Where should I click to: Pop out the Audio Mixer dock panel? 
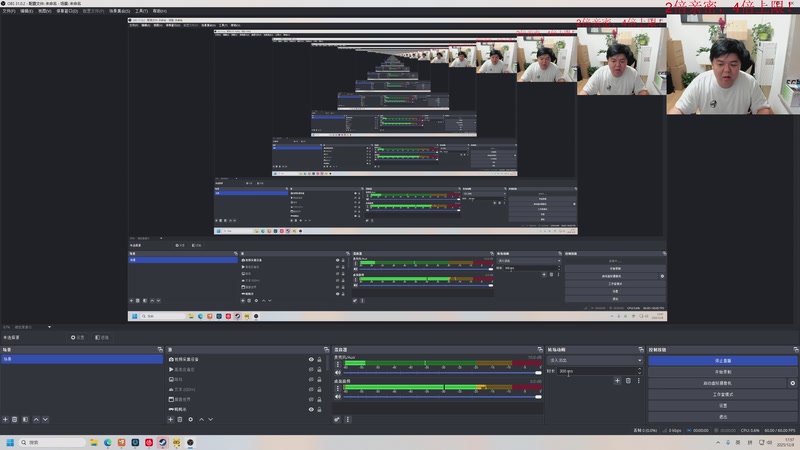[540, 349]
